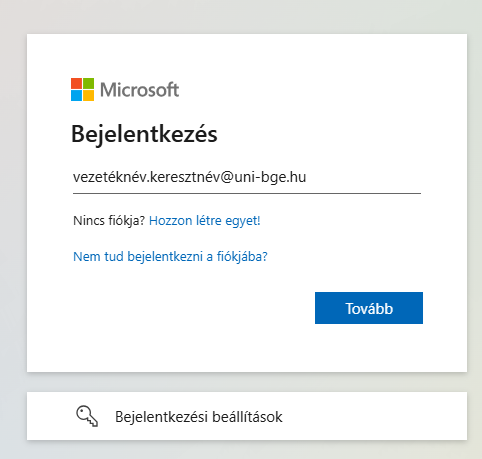Click the Nincs fiókja? label text
The image size is (482, 459).
[109, 221]
